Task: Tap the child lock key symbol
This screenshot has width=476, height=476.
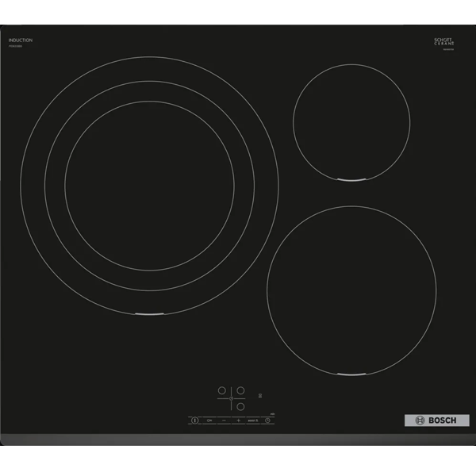Action: click(210, 420)
